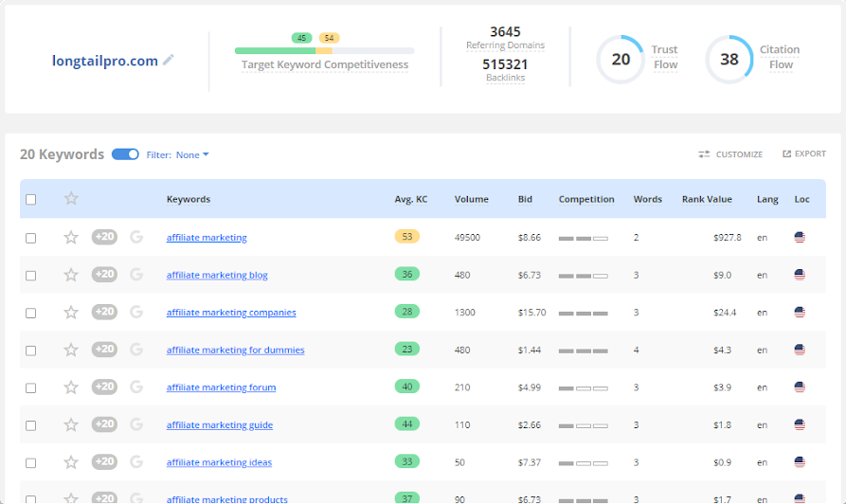Image resolution: width=846 pixels, height=504 pixels.
Task: Click the Google icon for affiliate marketing companies
Action: tap(136, 313)
